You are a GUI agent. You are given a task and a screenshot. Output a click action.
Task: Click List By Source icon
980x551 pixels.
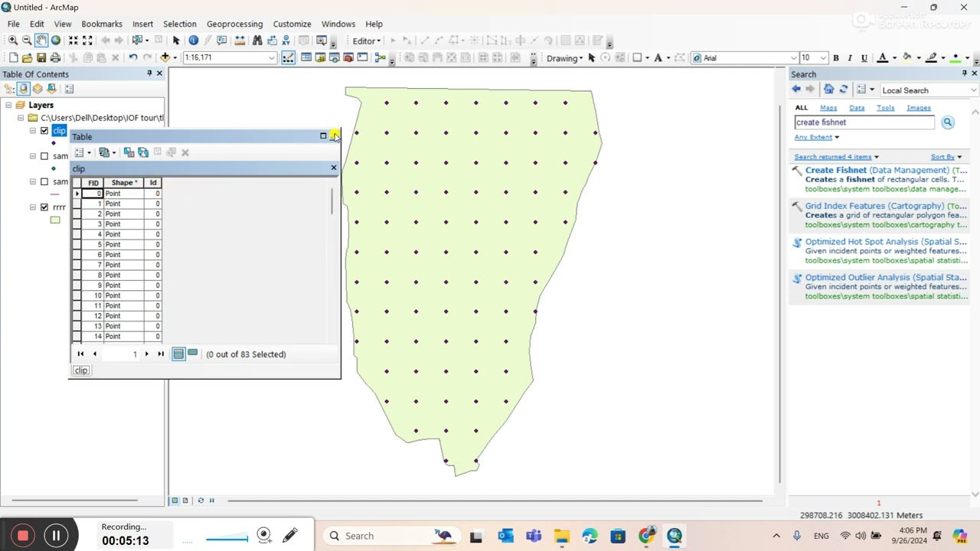pos(24,89)
